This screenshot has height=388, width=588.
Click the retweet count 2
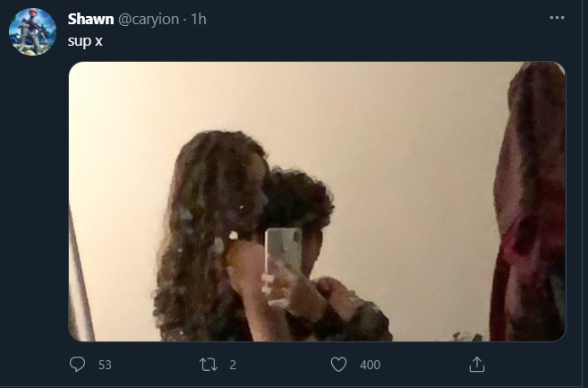pos(233,365)
